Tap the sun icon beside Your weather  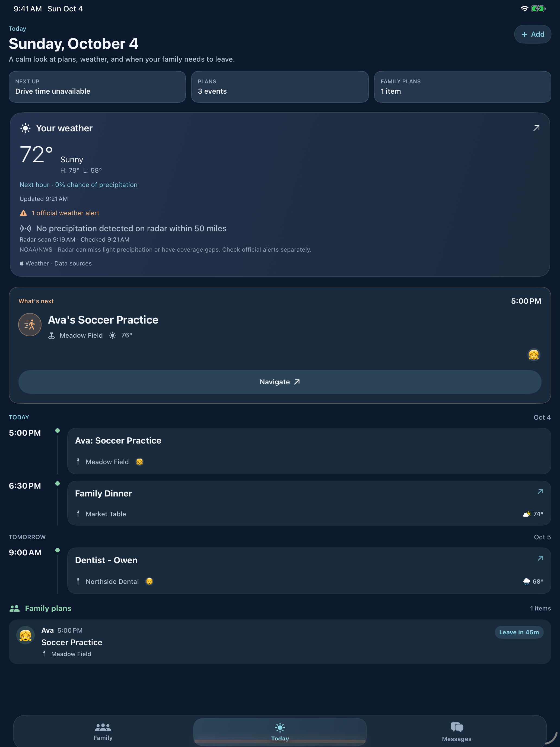(25, 128)
